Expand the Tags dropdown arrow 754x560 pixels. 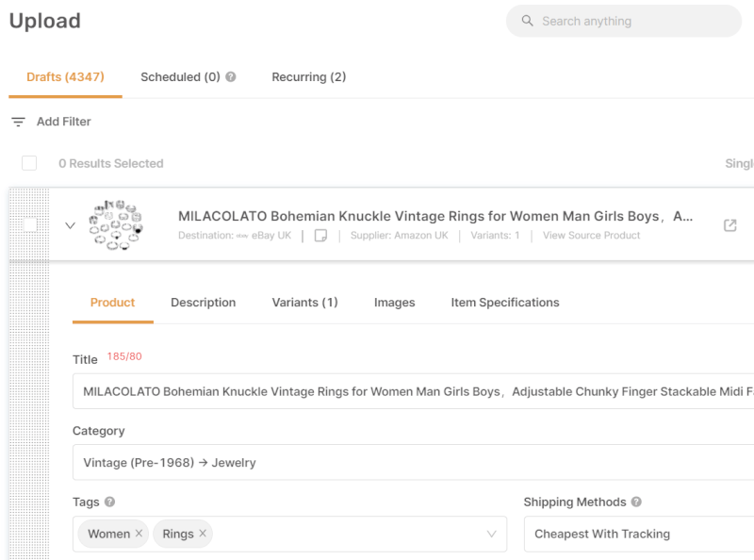tap(491, 534)
